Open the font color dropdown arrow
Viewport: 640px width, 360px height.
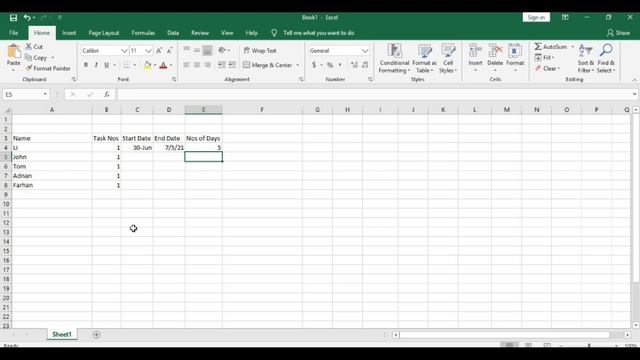(x=171, y=65)
